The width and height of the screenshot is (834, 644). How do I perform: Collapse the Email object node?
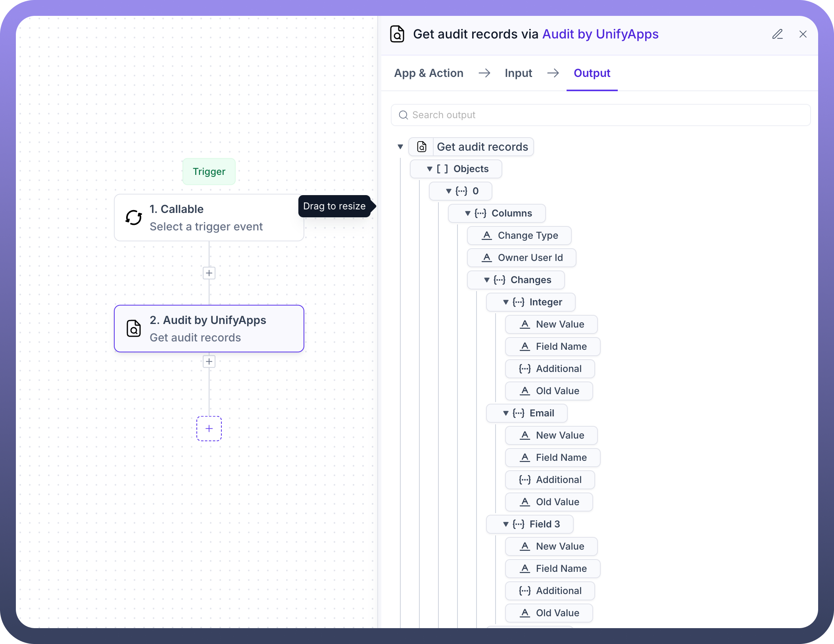tap(506, 414)
